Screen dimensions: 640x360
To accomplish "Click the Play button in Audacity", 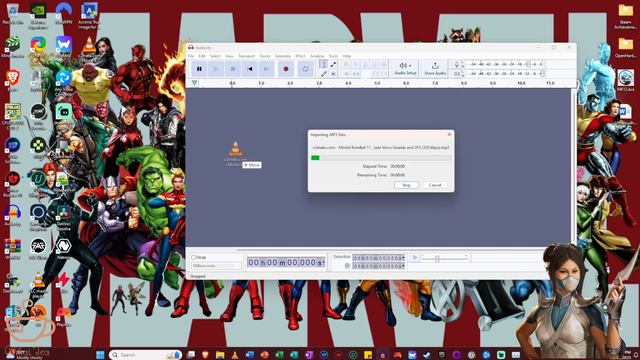I will (x=216, y=69).
